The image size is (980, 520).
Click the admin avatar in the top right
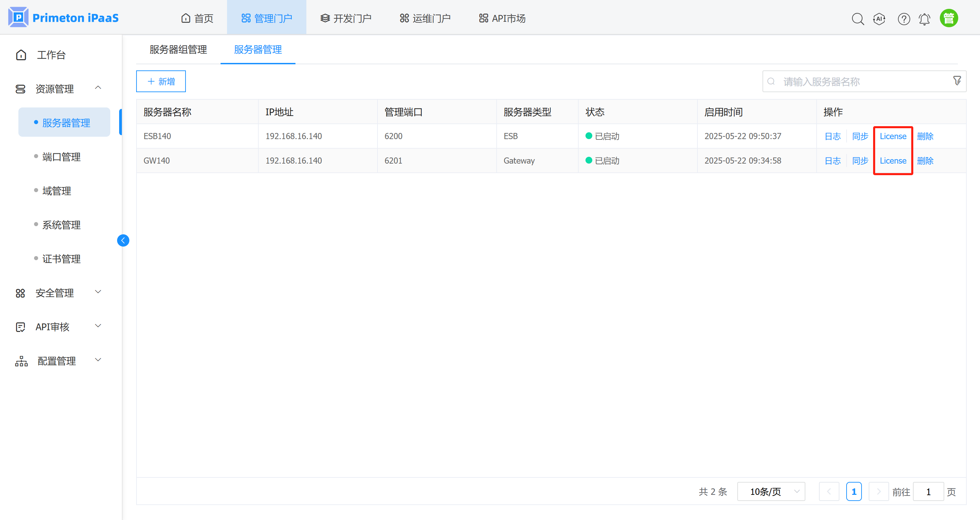click(949, 17)
